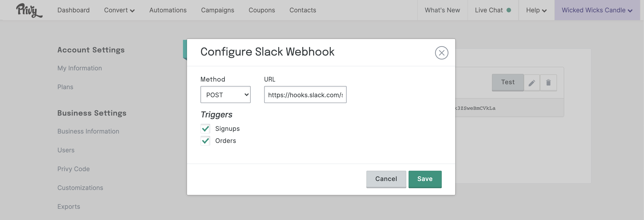Open Coupons in the top navigation
Screen dimensions: 644x220
coord(262,10)
